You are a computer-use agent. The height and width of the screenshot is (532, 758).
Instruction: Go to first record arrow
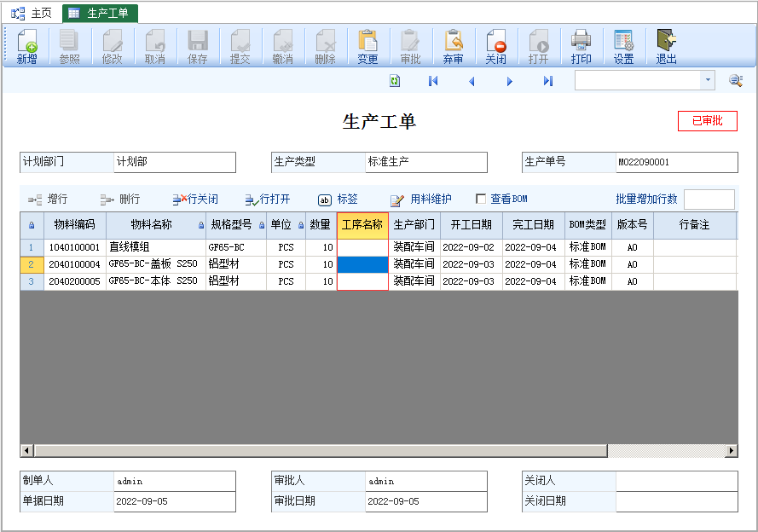433,81
